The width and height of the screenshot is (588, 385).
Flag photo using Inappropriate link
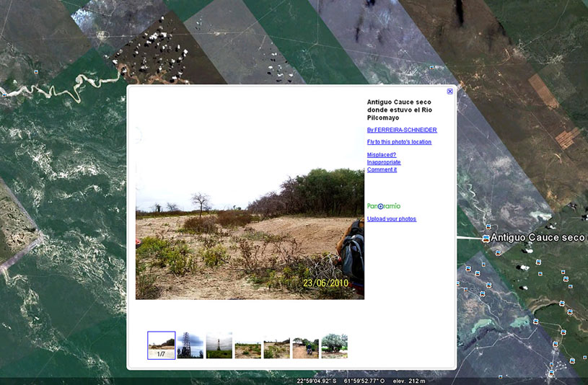(x=384, y=162)
